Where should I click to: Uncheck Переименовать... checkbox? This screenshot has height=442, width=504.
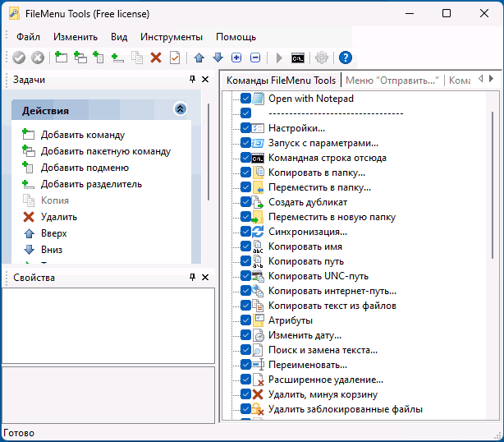tap(246, 365)
